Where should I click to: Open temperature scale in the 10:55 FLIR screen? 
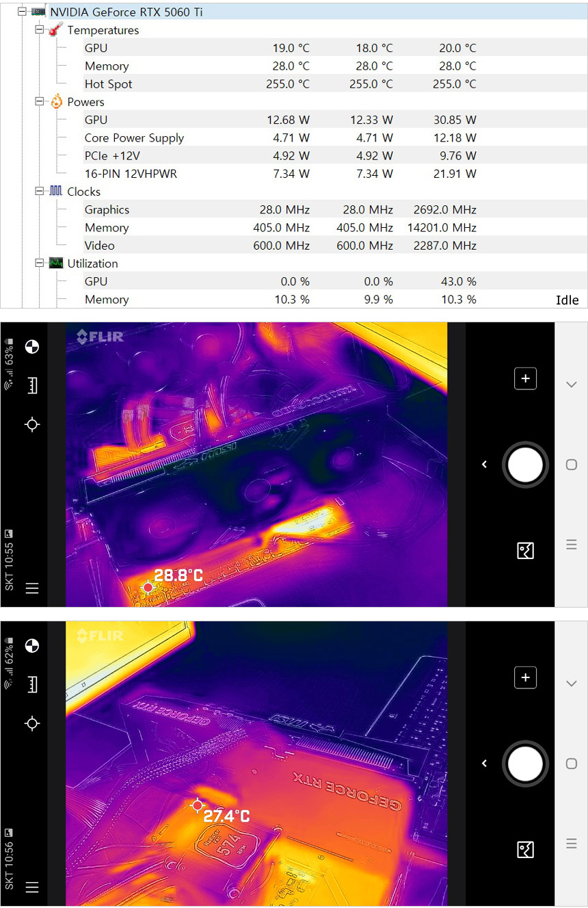click(32, 385)
